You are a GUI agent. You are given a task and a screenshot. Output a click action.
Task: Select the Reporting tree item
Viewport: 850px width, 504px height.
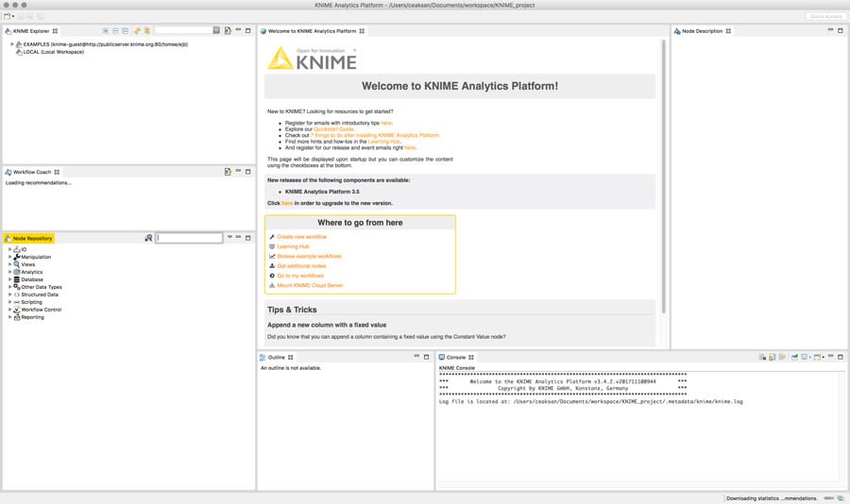click(x=32, y=317)
